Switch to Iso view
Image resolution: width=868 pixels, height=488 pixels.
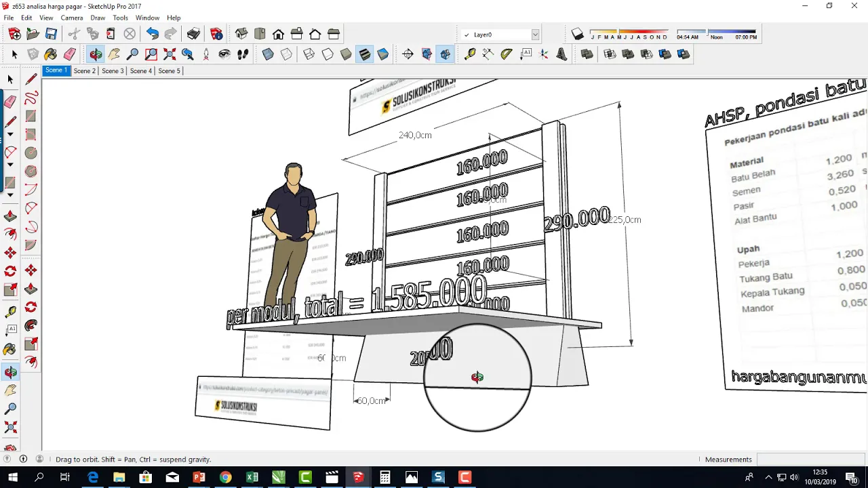[x=241, y=34]
